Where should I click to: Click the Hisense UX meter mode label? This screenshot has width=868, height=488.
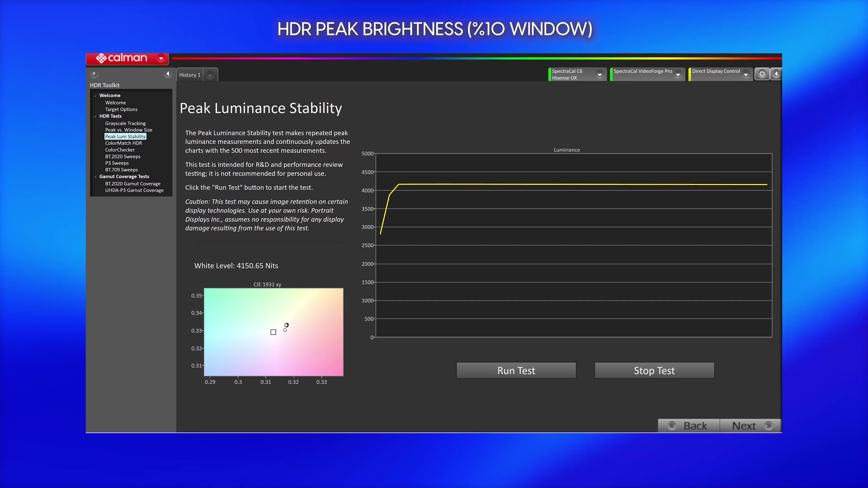564,78
